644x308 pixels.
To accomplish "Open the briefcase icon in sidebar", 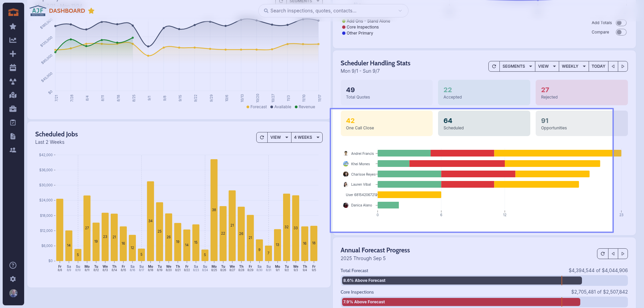I will pyautogui.click(x=13, y=109).
